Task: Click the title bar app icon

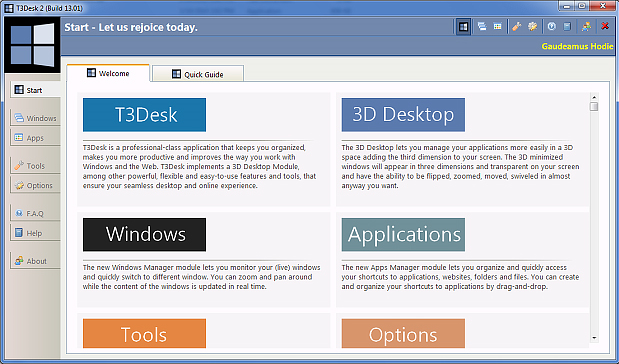Action: click(x=9, y=8)
